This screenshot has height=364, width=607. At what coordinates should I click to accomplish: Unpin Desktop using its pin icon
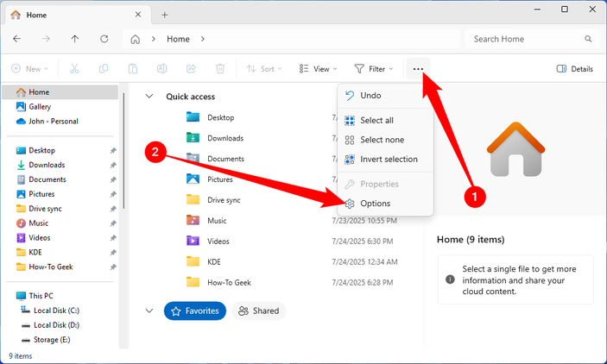pos(112,150)
